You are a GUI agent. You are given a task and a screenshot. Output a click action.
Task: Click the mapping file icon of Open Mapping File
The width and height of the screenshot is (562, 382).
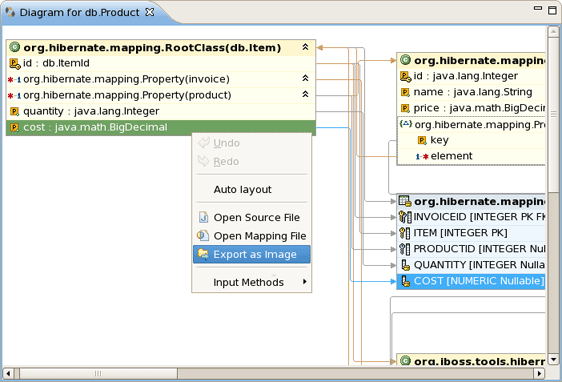(x=203, y=235)
